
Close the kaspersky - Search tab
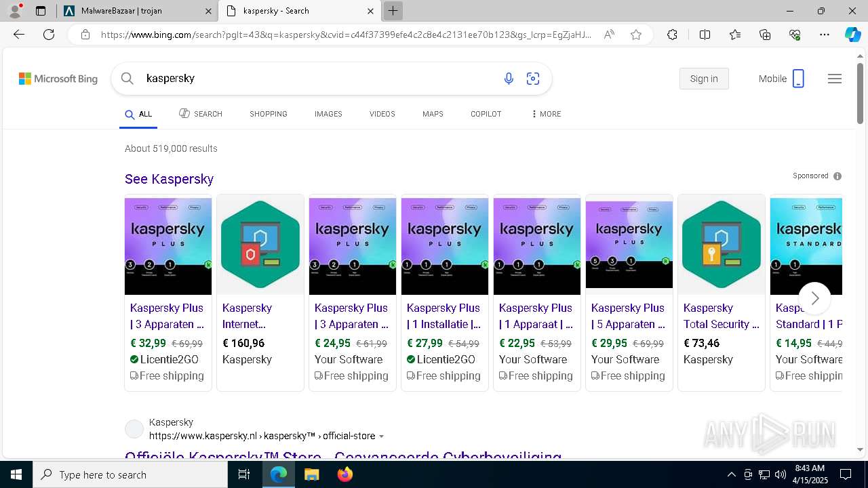point(370,11)
